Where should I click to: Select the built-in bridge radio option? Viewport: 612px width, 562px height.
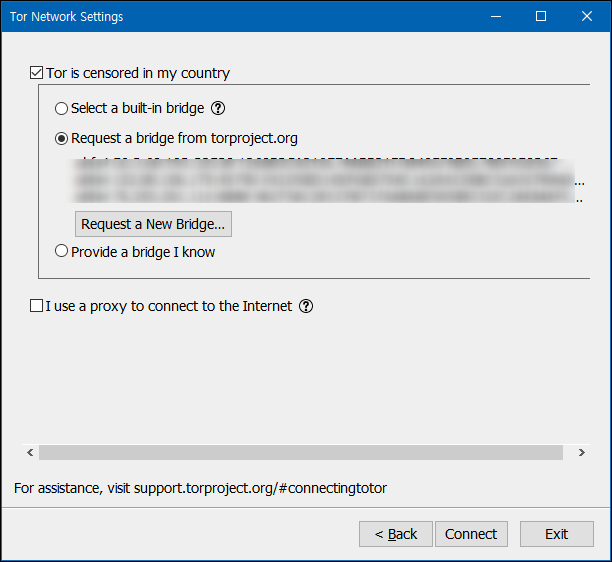click(61, 108)
